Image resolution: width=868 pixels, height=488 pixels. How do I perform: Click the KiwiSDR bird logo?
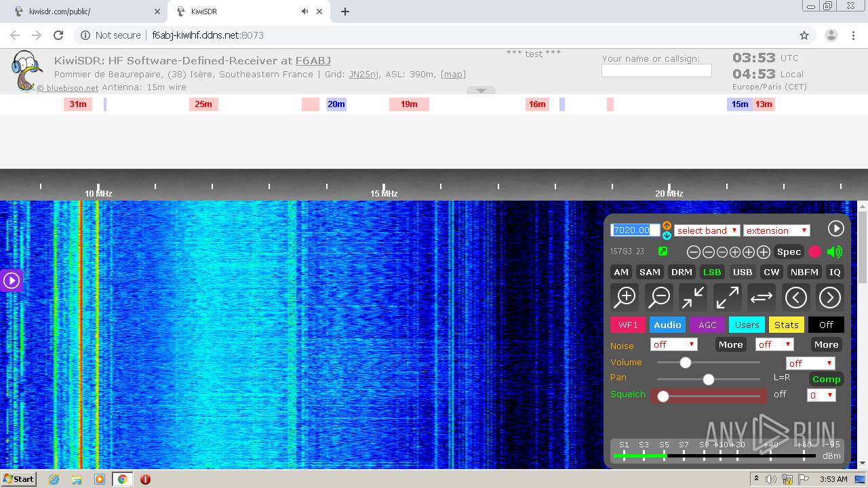click(x=27, y=70)
